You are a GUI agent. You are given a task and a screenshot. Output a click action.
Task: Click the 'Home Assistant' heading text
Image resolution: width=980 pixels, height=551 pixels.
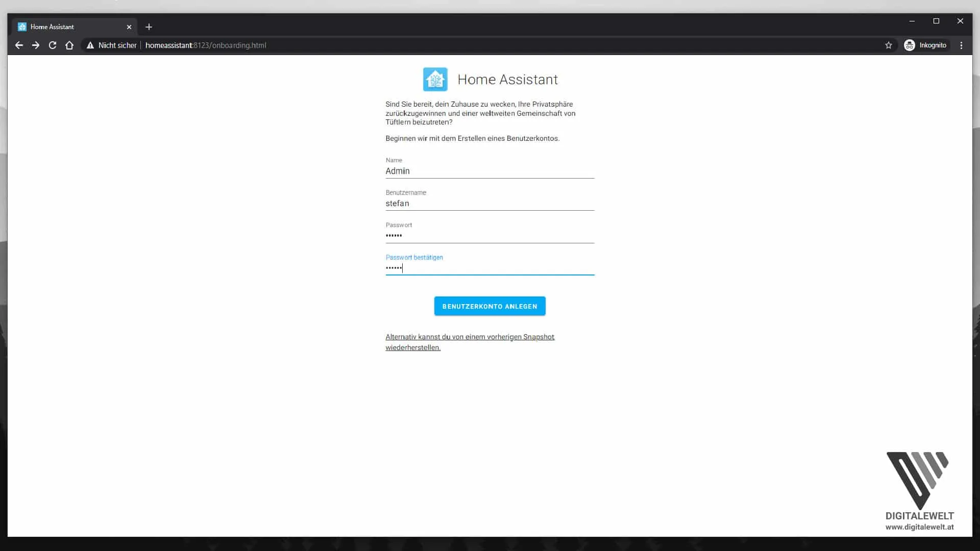pos(507,80)
